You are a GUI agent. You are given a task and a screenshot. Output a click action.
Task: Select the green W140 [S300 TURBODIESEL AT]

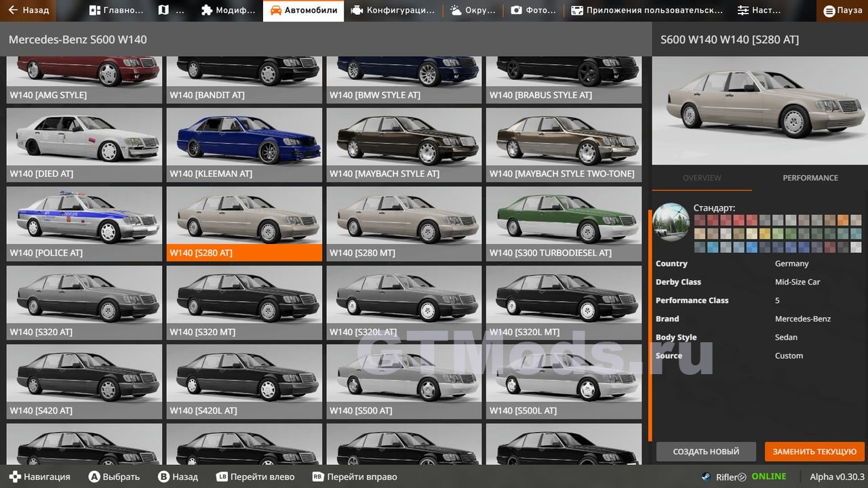(564, 224)
